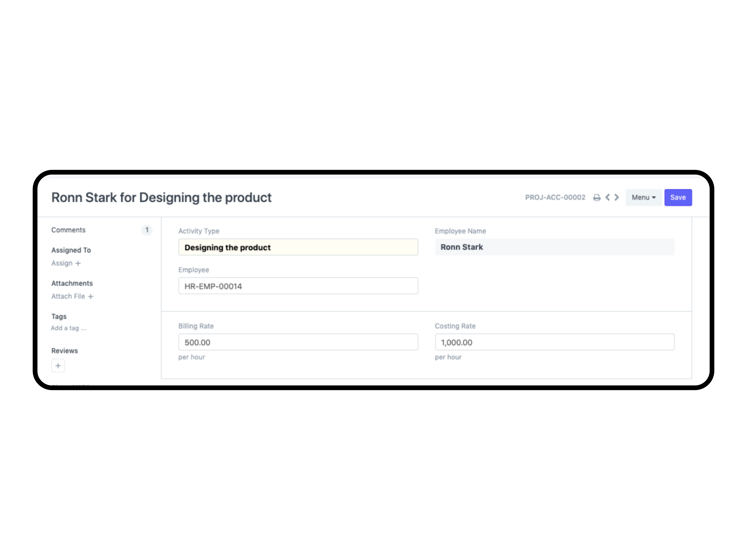The width and height of the screenshot is (747, 560).
Task: Click the Add a tag field
Action: (68, 328)
